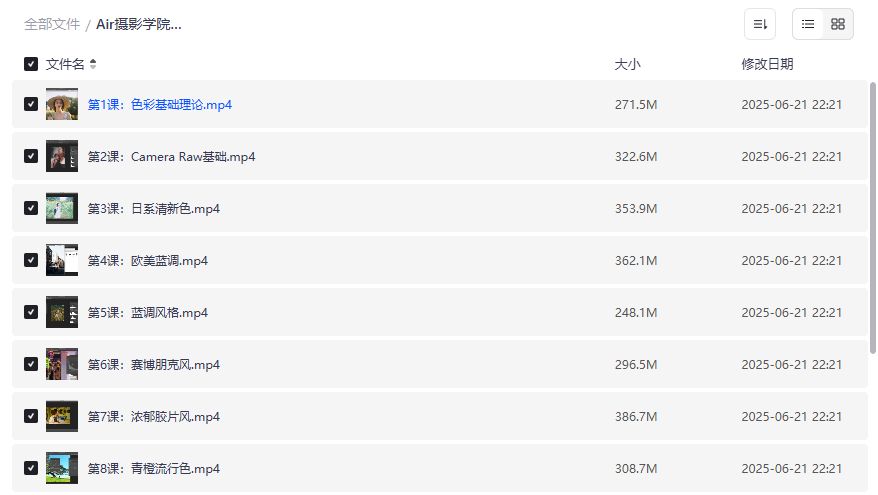
Task: Click thumbnail icon of 第3课 日系清新色
Action: 62,209
